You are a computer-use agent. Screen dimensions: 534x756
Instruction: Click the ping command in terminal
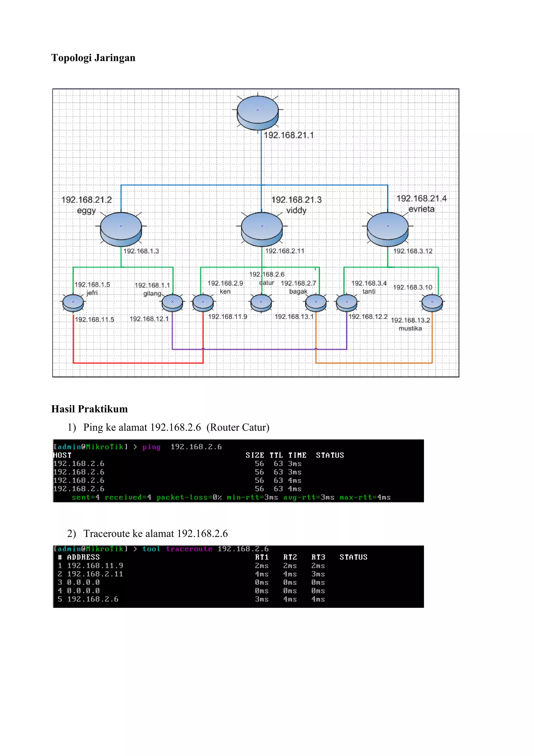(151, 447)
